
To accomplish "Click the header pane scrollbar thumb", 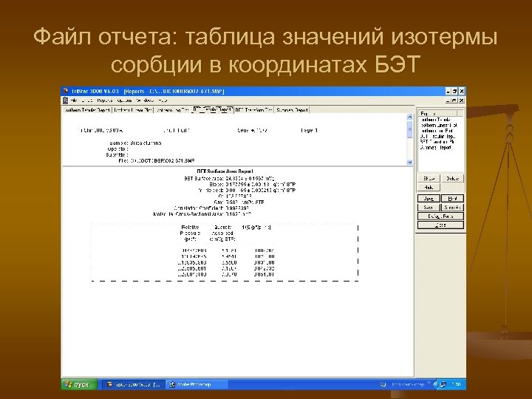I will point(409,129).
